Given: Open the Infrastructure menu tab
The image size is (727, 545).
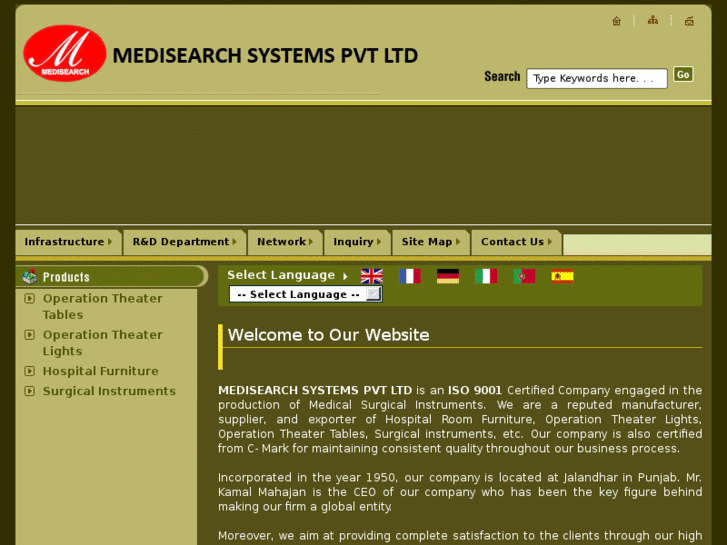Looking at the screenshot, I should [x=69, y=242].
